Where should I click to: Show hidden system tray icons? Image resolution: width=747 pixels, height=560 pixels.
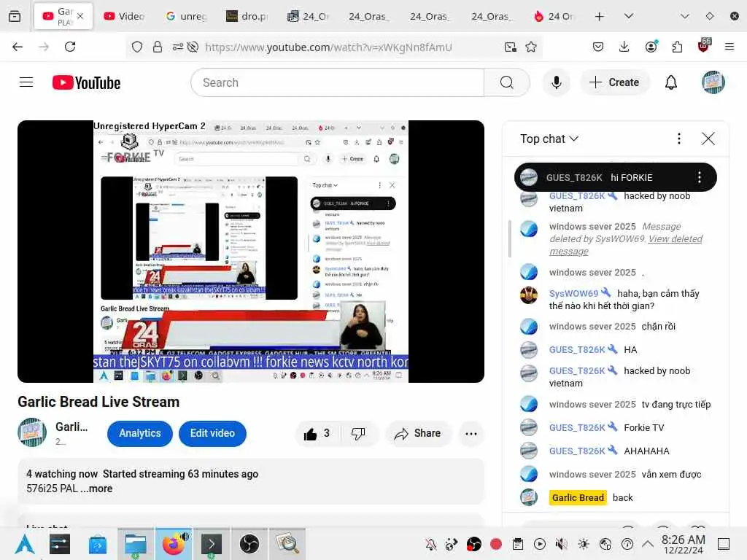click(x=648, y=544)
